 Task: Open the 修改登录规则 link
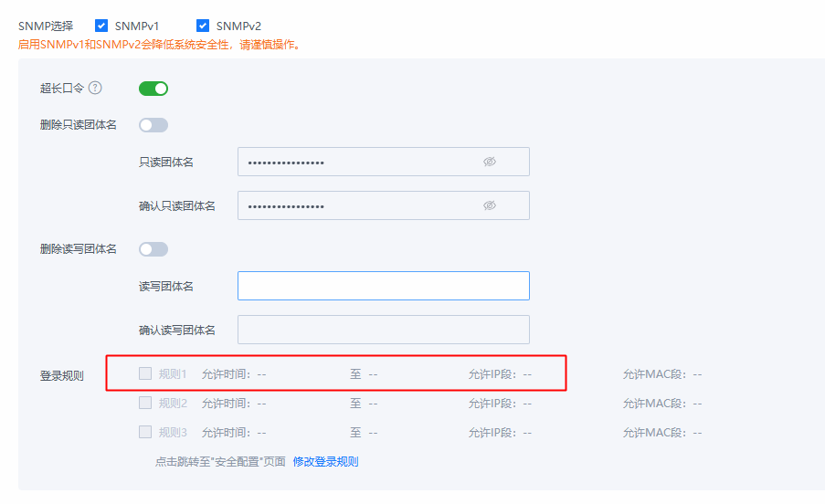(325, 462)
